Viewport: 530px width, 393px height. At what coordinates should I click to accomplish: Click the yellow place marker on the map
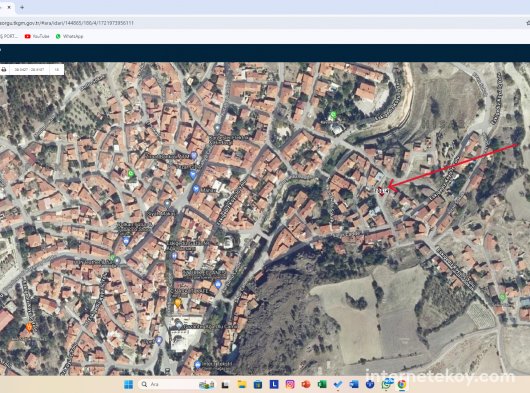[178, 303]
